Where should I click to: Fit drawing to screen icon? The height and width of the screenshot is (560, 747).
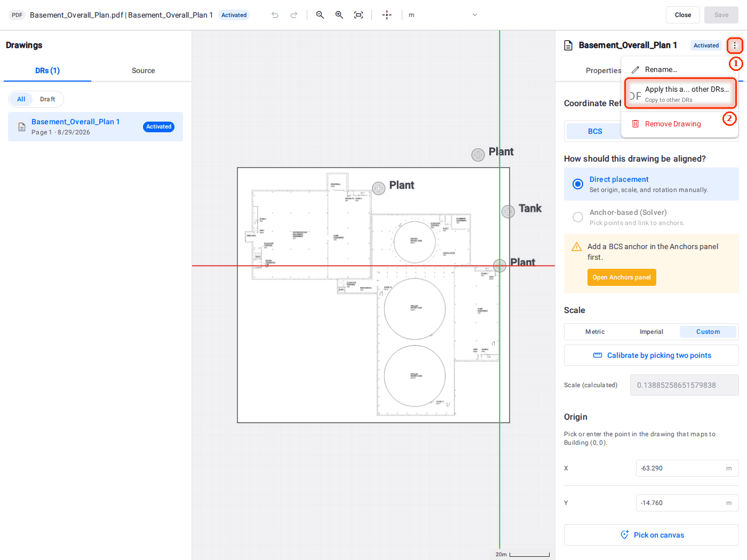(359, 15)
